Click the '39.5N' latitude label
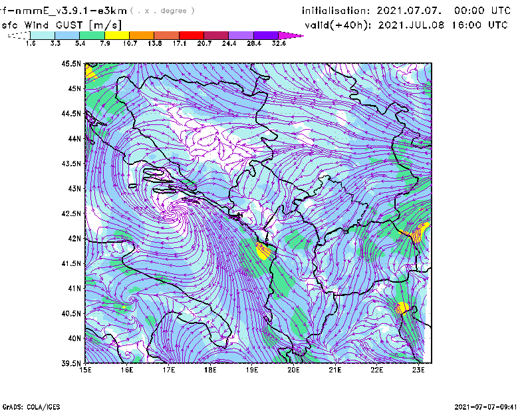This screenshot has width=532, height=411. (71, 363)
